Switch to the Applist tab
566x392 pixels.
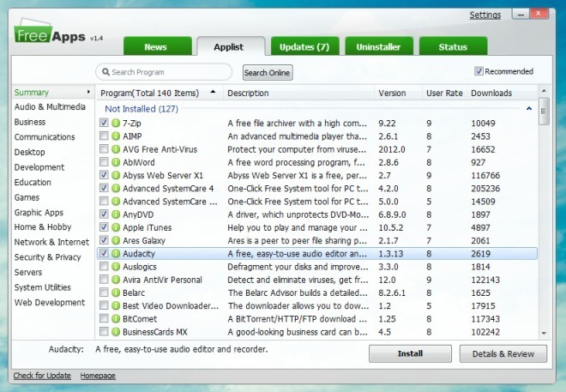pos(231,46)
